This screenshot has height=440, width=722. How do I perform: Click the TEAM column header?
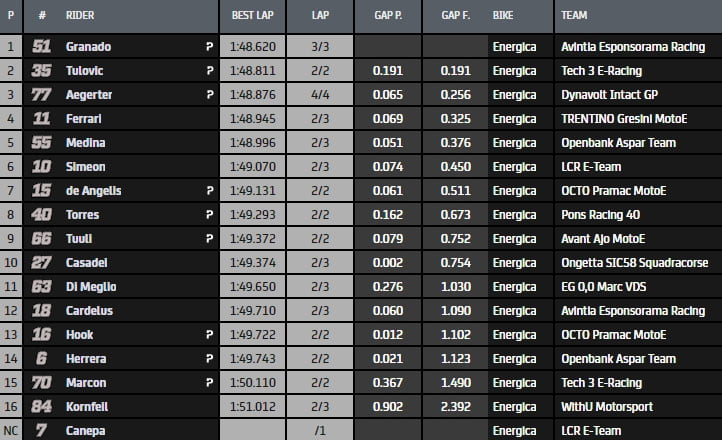tap(575, 17)
